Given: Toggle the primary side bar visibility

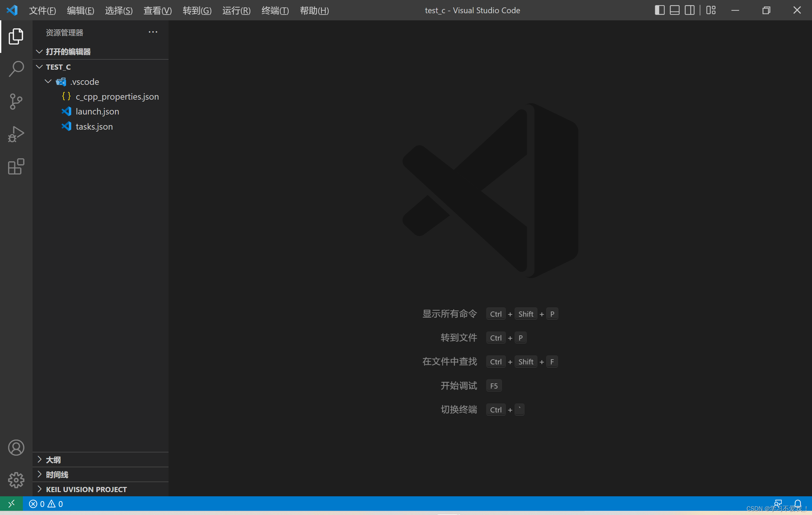Looking at the screenshot, I should [x=660, y=10].
